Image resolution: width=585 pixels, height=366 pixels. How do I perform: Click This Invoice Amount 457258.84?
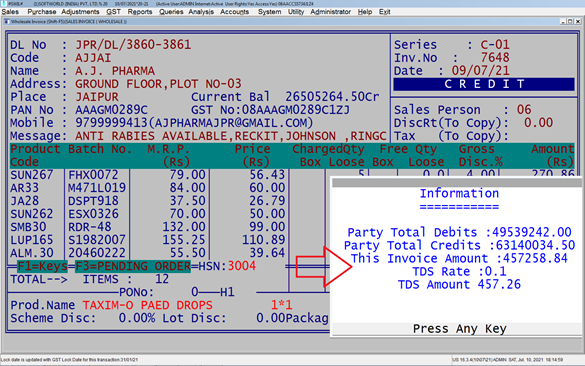click(x=535, y=259)
